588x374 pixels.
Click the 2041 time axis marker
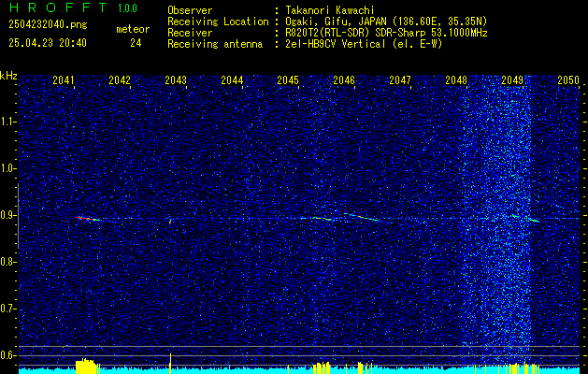pos(64,79)
